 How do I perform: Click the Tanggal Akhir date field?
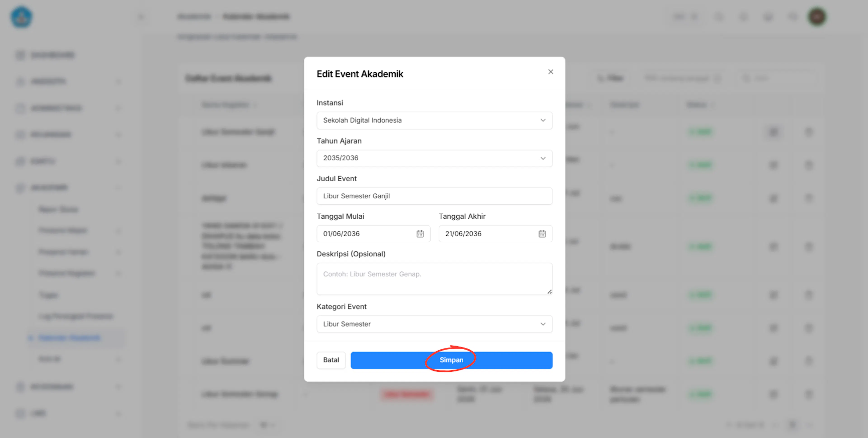495,234
